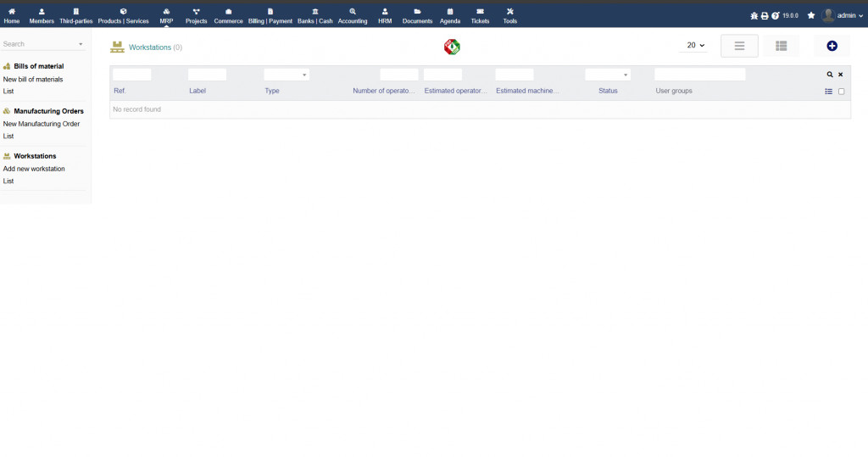
Task: Go to Billing | Payment module
Action: pos(270,16)
